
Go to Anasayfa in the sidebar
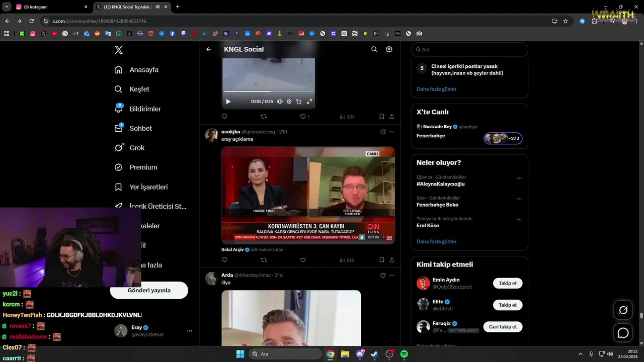click(137, 70)
